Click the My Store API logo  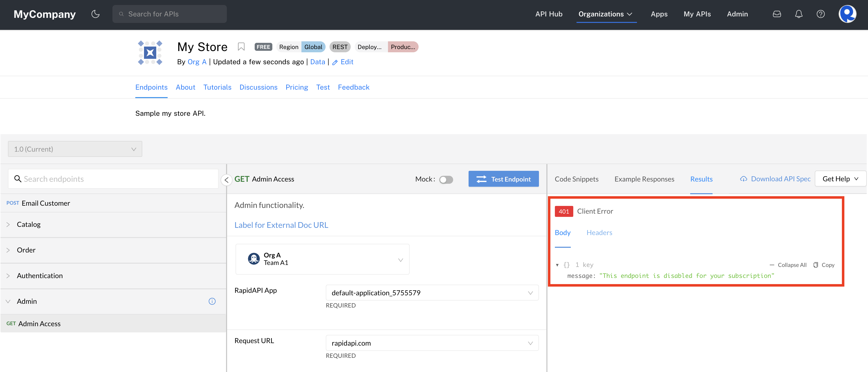point(150,53)
